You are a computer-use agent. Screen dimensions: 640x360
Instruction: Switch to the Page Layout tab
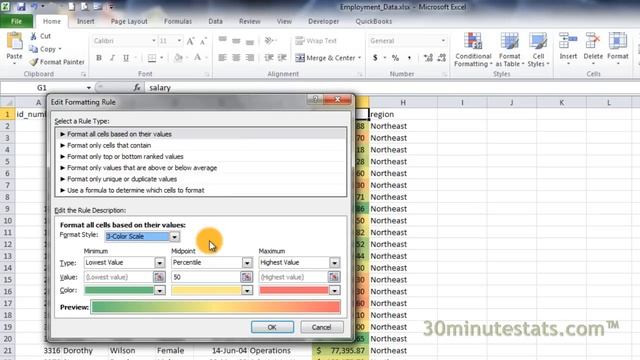point(129,21)
